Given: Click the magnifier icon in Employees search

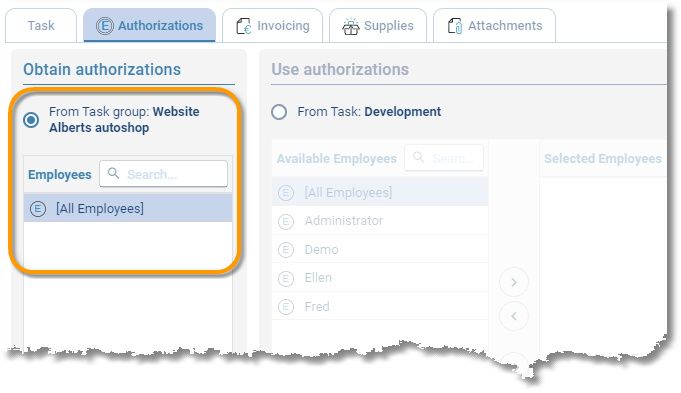Looking at the screenshot, I should (x=113, y=173).
